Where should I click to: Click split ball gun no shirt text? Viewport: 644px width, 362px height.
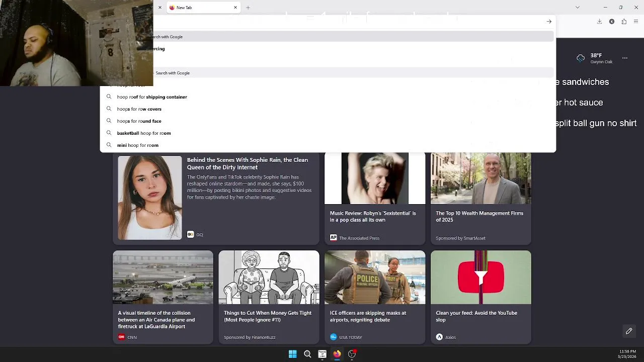coord(596,123)
